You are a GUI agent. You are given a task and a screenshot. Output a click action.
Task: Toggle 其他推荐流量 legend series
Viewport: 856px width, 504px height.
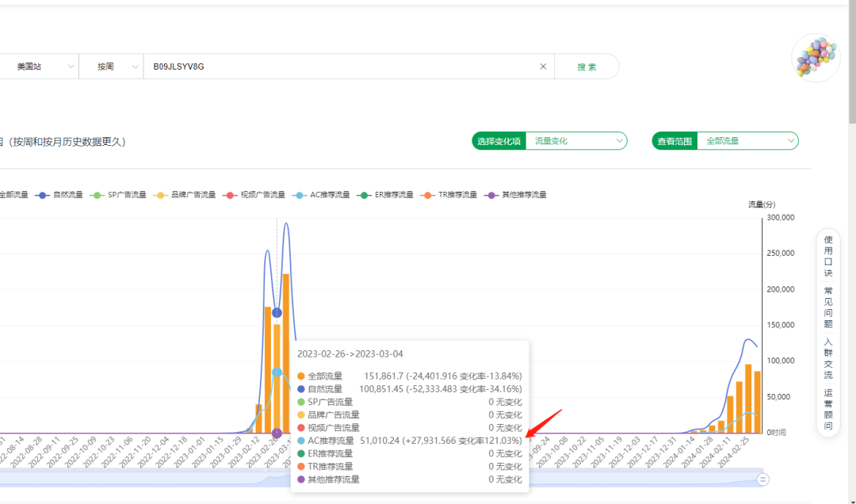(515, 195)
